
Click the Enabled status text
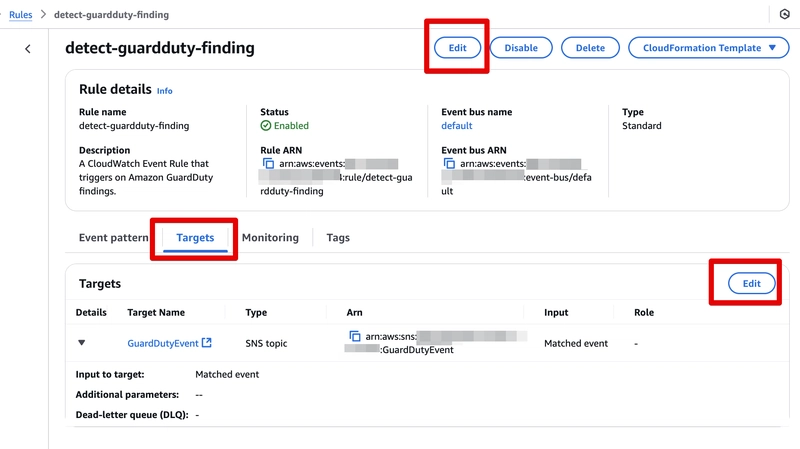pos(291,126)
